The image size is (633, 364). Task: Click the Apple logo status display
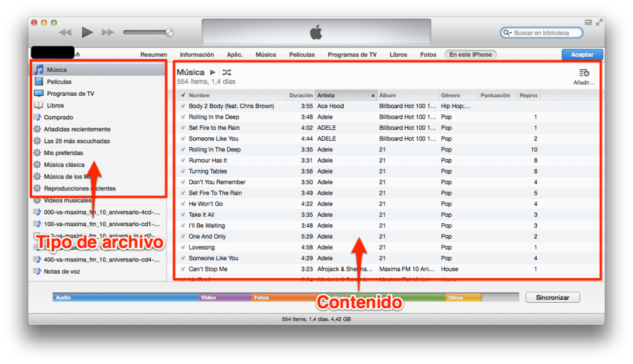[316, 32]
